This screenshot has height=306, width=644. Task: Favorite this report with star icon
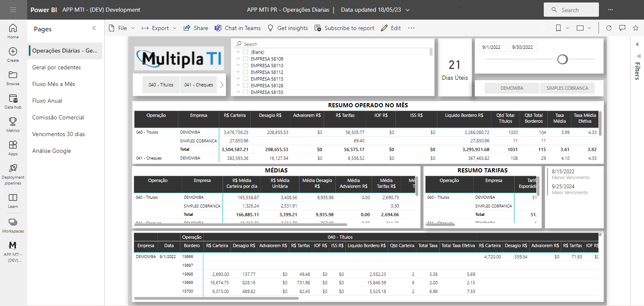tap(636, 28)
